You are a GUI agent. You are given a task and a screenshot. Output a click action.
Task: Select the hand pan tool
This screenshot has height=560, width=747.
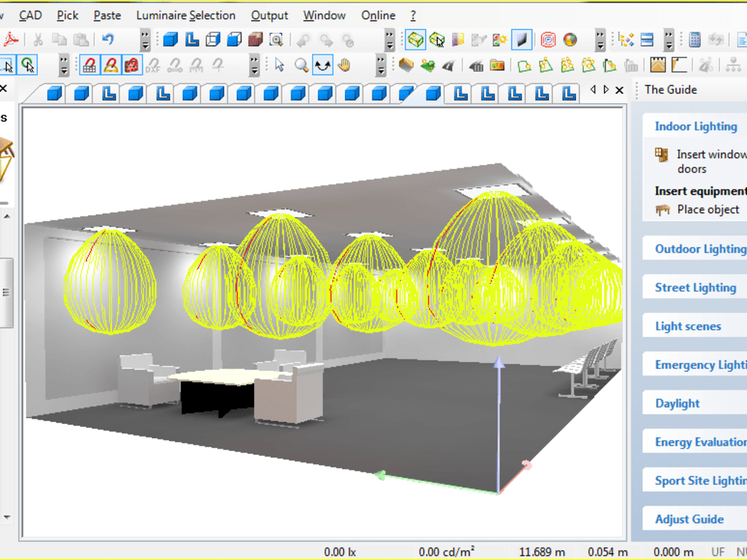(344, 65)
